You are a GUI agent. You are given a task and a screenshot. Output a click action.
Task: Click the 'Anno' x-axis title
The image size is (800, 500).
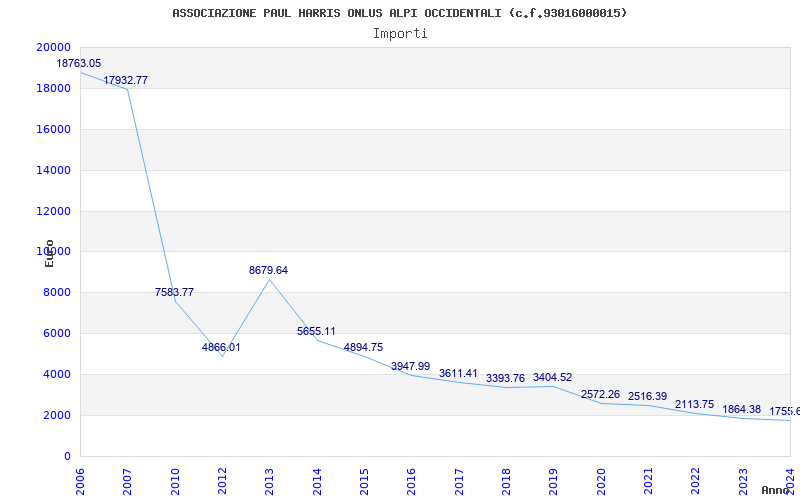click(x=775, y=490)
